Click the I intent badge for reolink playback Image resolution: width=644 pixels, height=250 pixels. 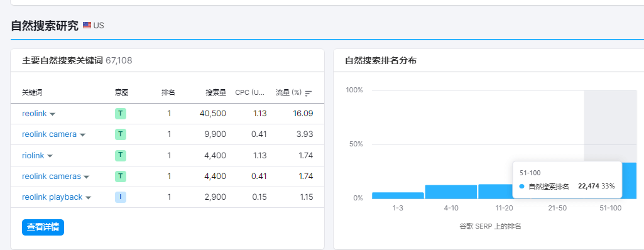[x=121, y=197]
